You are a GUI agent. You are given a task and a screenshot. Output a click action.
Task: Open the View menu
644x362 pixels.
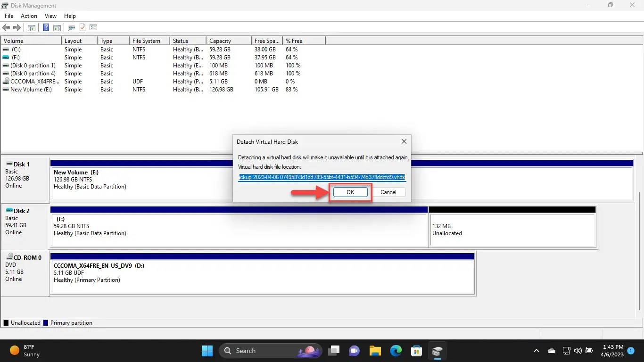[50, 16]
